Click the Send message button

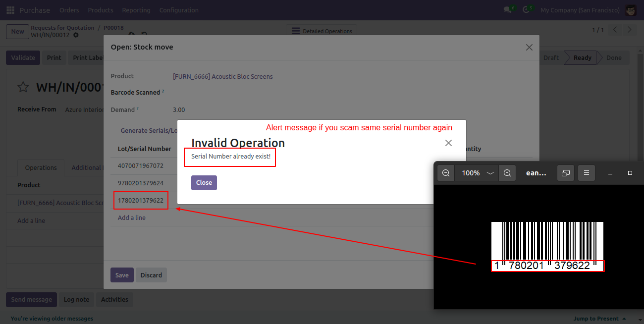point(31,299)
